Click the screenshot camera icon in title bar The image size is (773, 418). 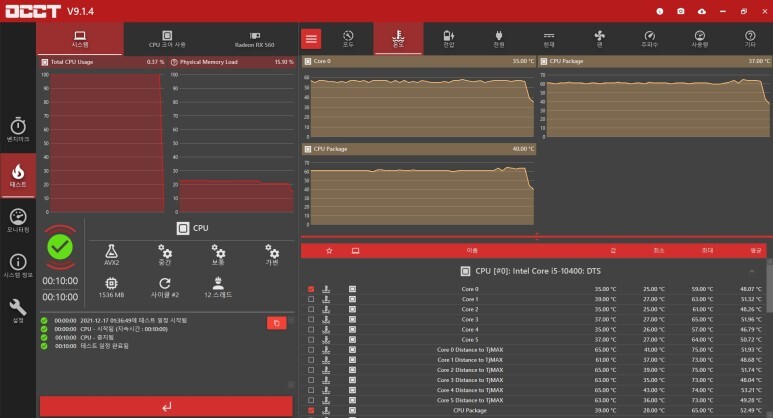680,10
